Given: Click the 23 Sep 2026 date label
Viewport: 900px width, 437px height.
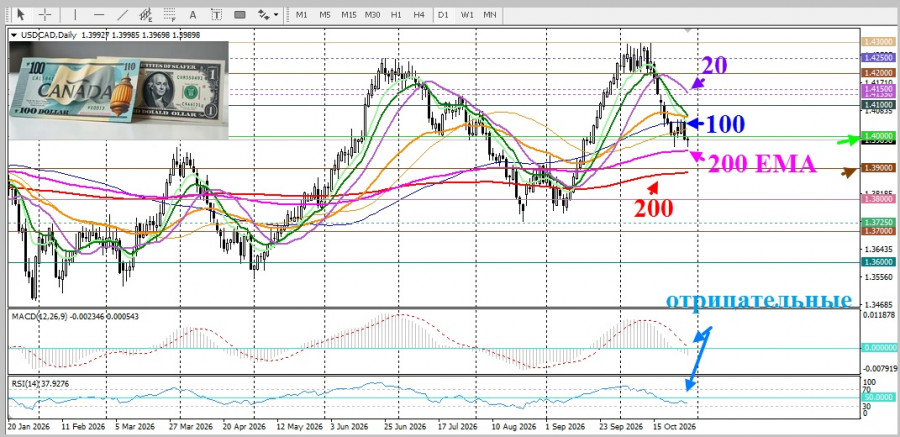Looking at the screenshot, I should pos(619,428).
